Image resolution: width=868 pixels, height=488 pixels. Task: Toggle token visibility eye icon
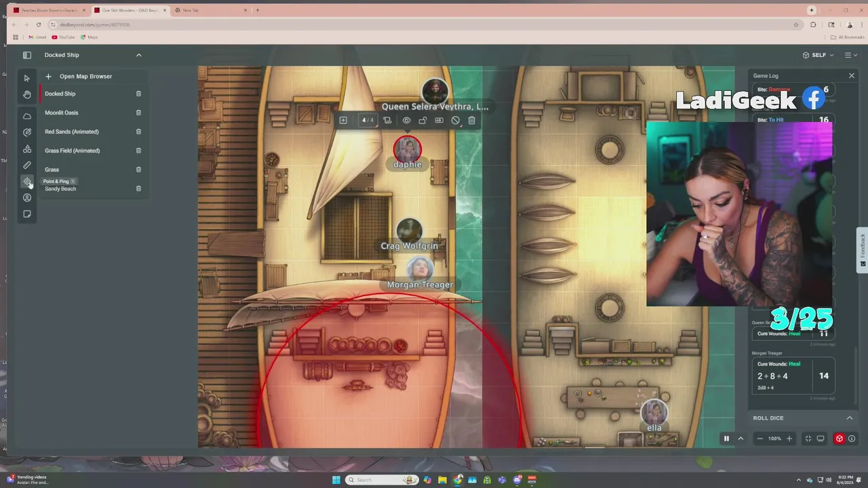pyautogui.click(x=406, y=120)
